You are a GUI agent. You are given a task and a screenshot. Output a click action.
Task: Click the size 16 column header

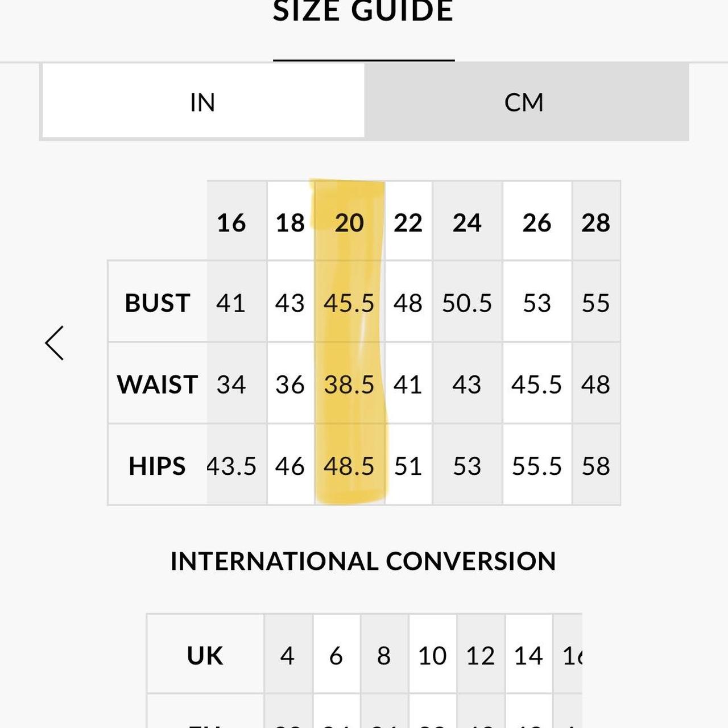[x=231, y=222]
